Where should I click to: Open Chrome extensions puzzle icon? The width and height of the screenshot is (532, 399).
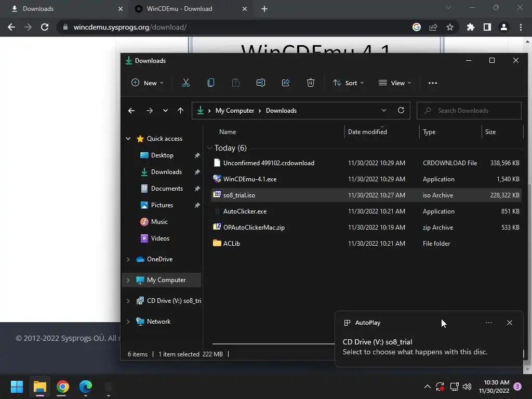click(471, 27)
